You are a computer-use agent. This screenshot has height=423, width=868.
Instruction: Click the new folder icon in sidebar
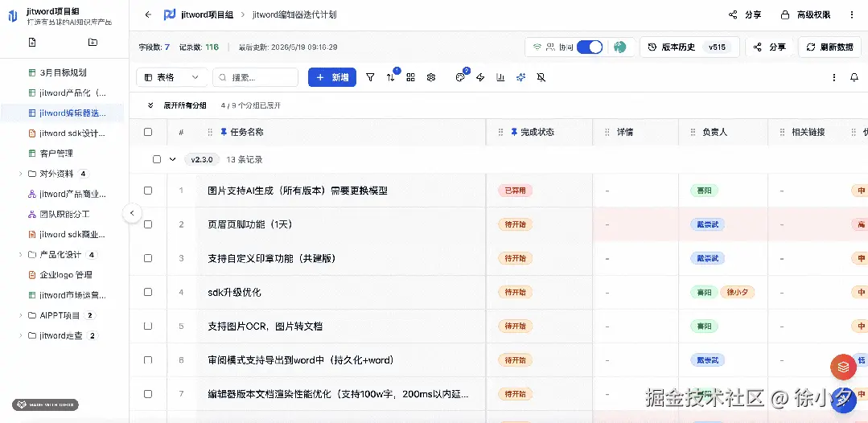[93, 42]
